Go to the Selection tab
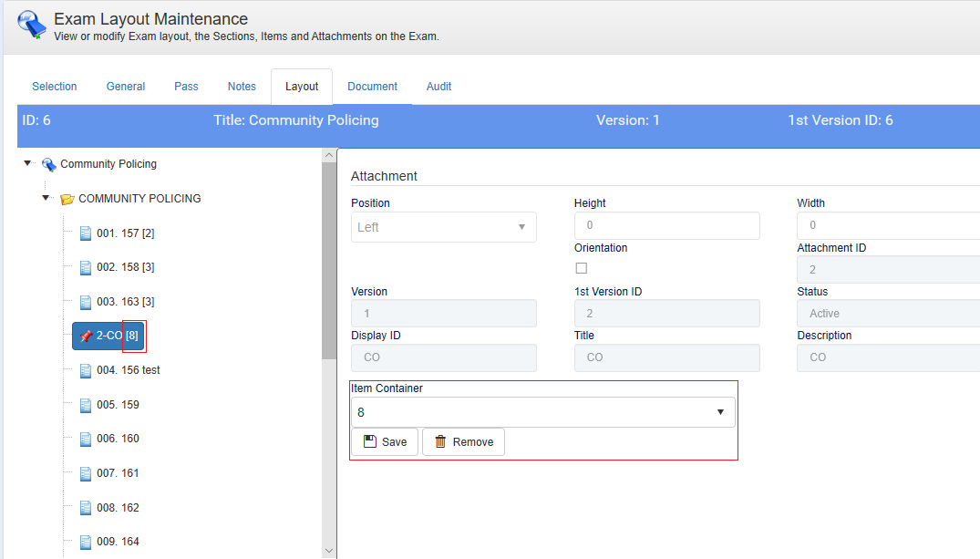Screen dimensions: 980x559 pos(55,87)
